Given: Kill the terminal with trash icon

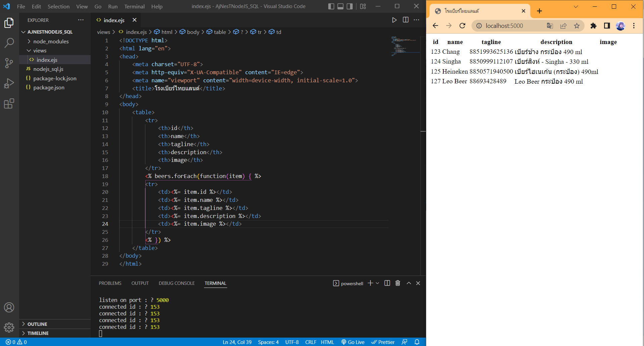Looking at the screenshot, I should pyautogui.click(x=398, y=283).
